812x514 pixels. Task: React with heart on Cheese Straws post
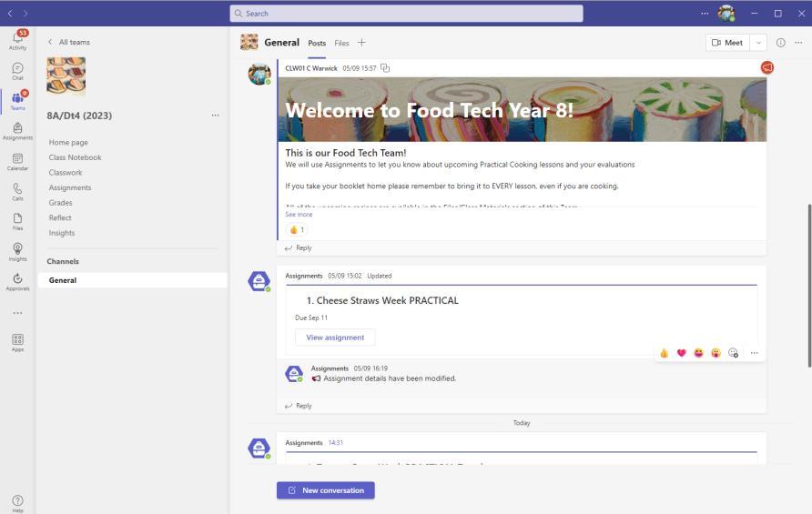(x=682, y=353)
